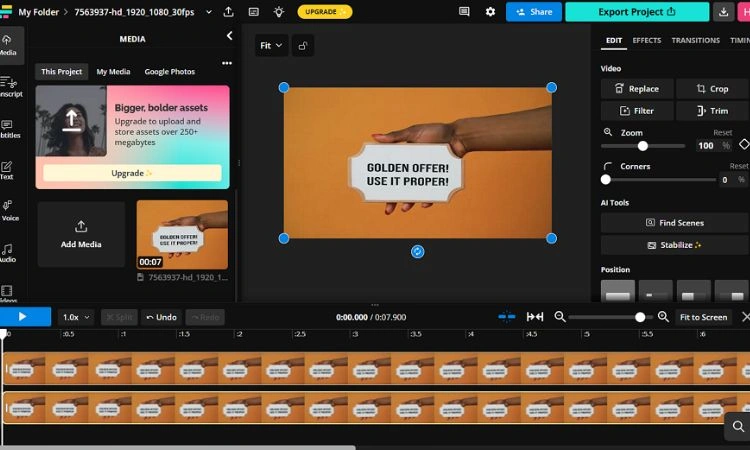Screen dimensions: 750x450
Task: Select the lower video track clip
Action: [376, 408]
